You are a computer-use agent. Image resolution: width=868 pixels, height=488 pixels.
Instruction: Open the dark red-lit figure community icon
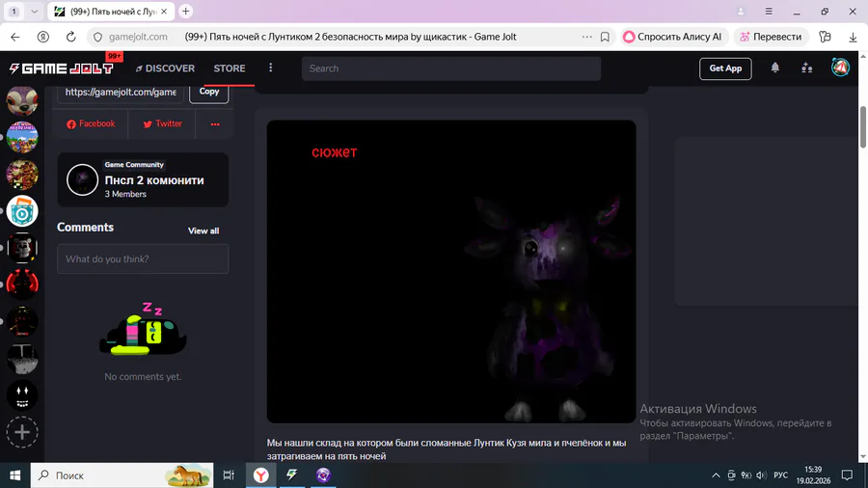coord(22,321)
